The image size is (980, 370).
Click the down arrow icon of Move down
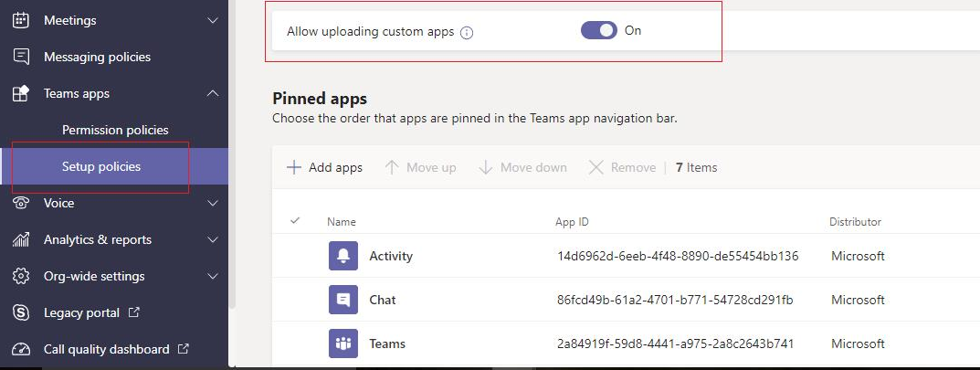pyautogui.click(x=486, y=167)
